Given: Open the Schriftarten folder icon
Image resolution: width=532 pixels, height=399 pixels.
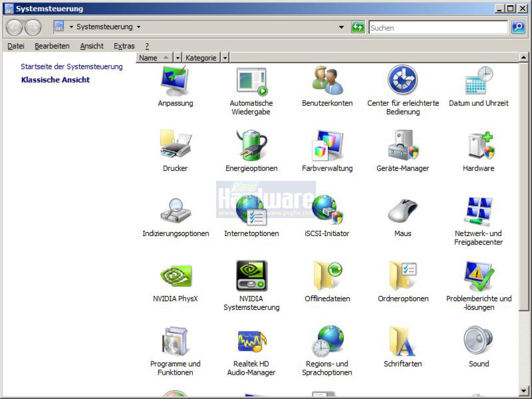Looking at the screenshot, I should tap(403, 341).
